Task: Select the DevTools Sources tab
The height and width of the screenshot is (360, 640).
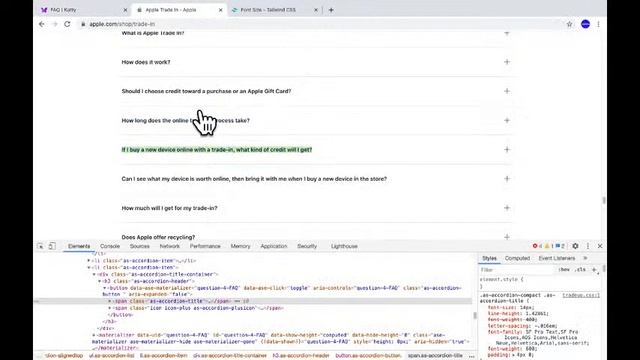Action: click(x=140, y=246)
